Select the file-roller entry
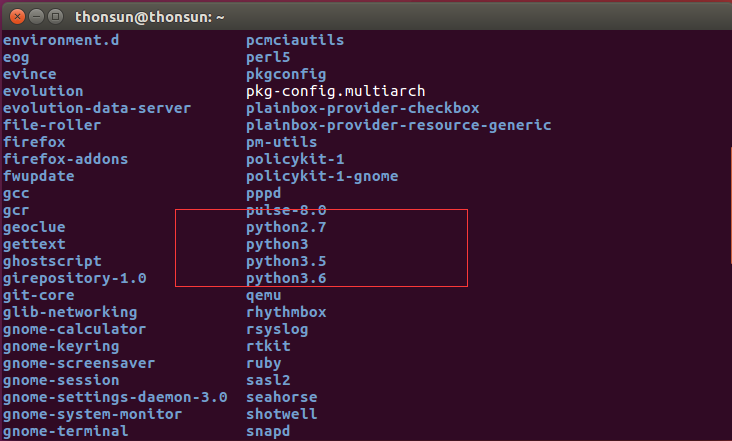Screen dimensions: 732x441 (52, 125)
